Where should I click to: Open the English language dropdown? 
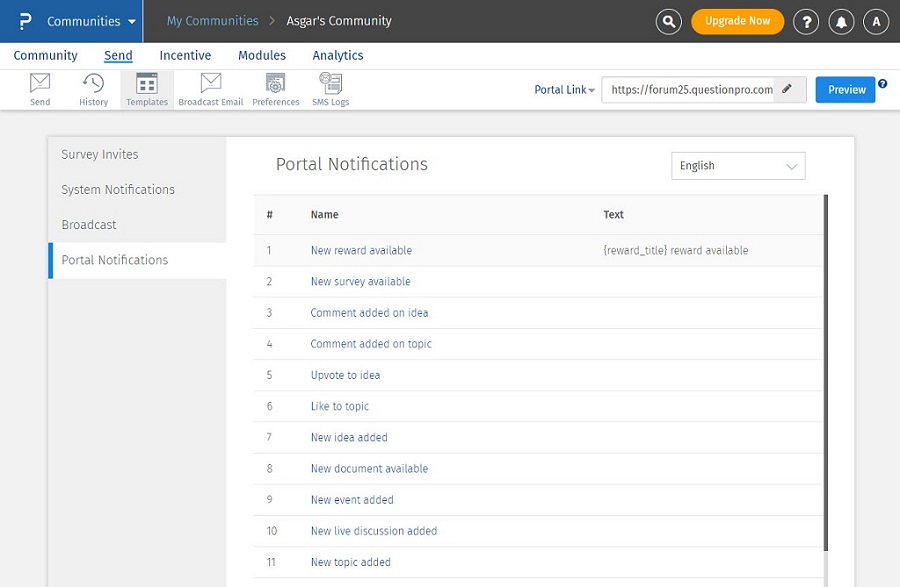(x=738, y=166)
